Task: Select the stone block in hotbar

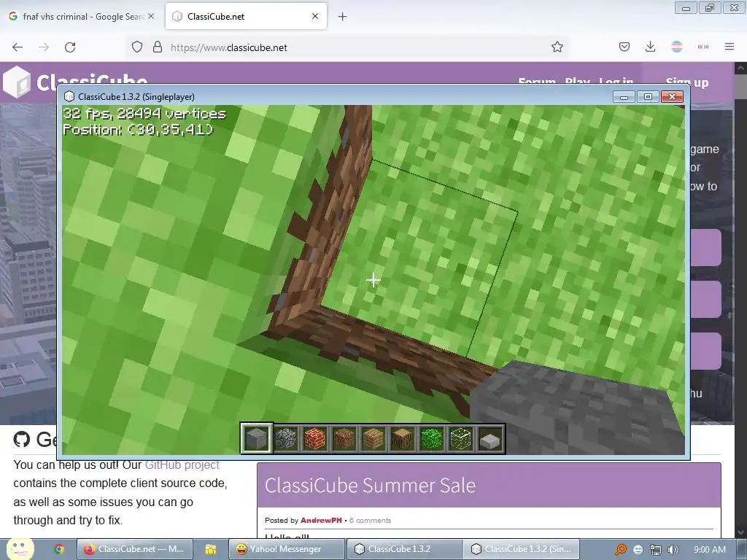Action: (x=256, y=438)
